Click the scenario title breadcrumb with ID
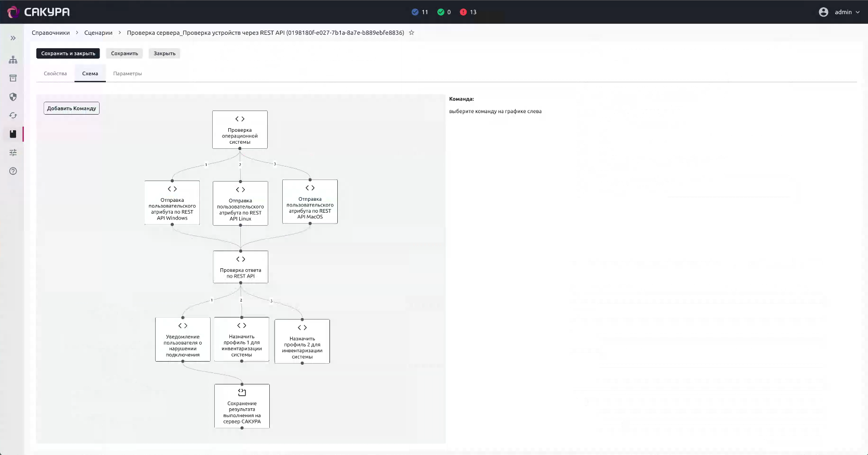The image size is (868, 455). coord(266,33)
